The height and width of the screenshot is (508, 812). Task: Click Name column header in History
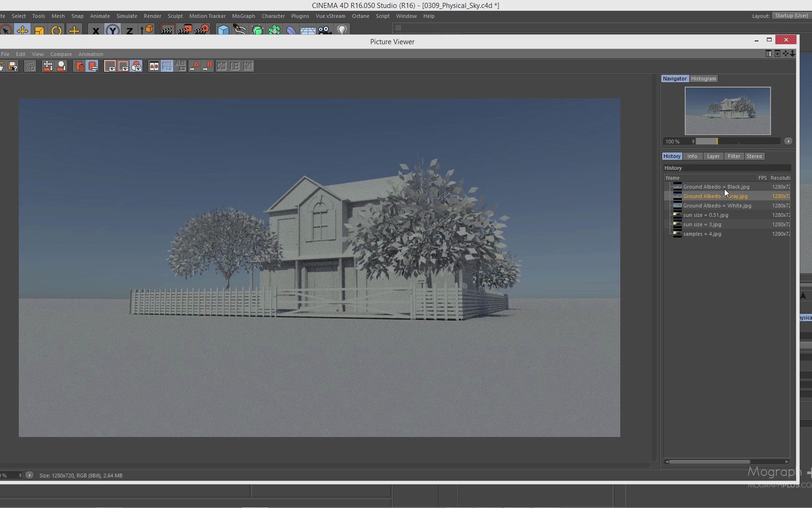click(x=710, y=178)
